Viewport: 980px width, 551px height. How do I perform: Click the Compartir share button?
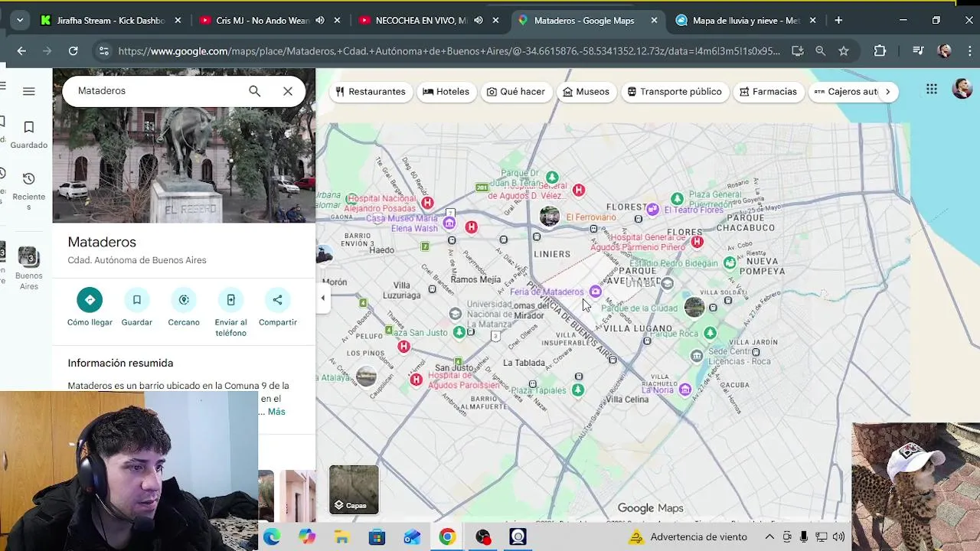[278, 307]
